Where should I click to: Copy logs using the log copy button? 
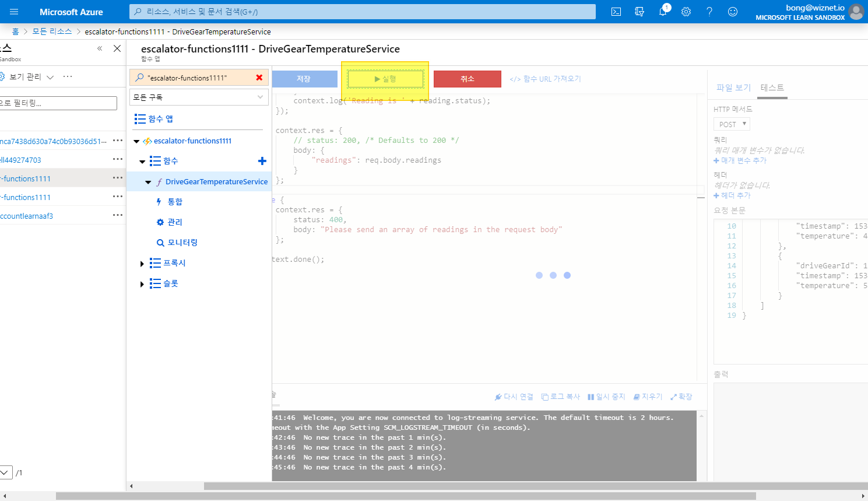(560, 397)
